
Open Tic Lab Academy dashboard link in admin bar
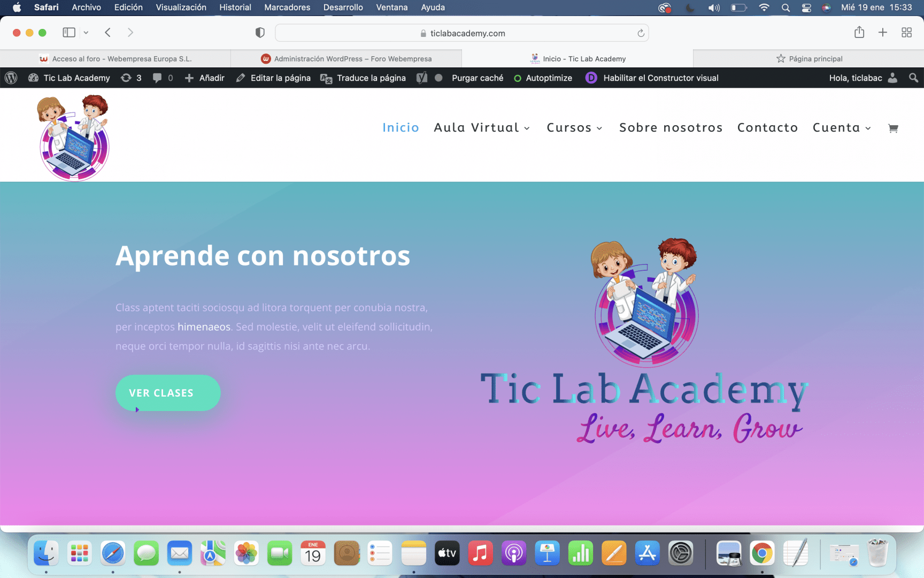[x=69, y=78]
